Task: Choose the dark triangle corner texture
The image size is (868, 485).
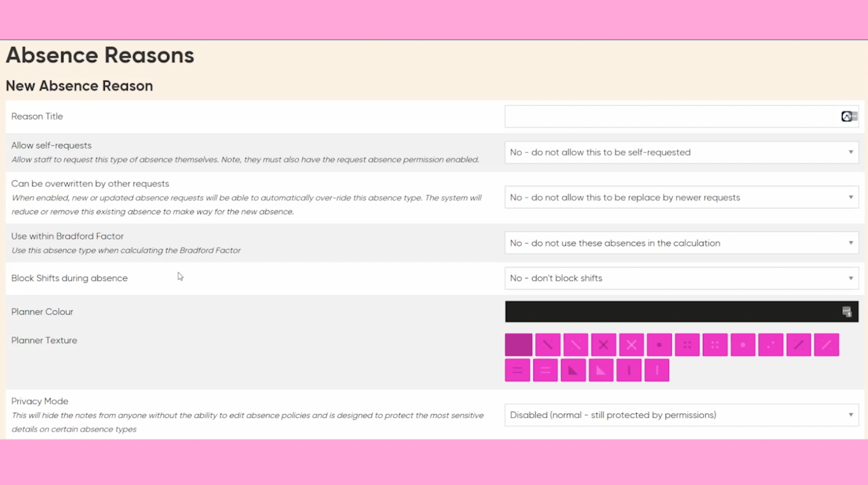Action: coord(573,371)
